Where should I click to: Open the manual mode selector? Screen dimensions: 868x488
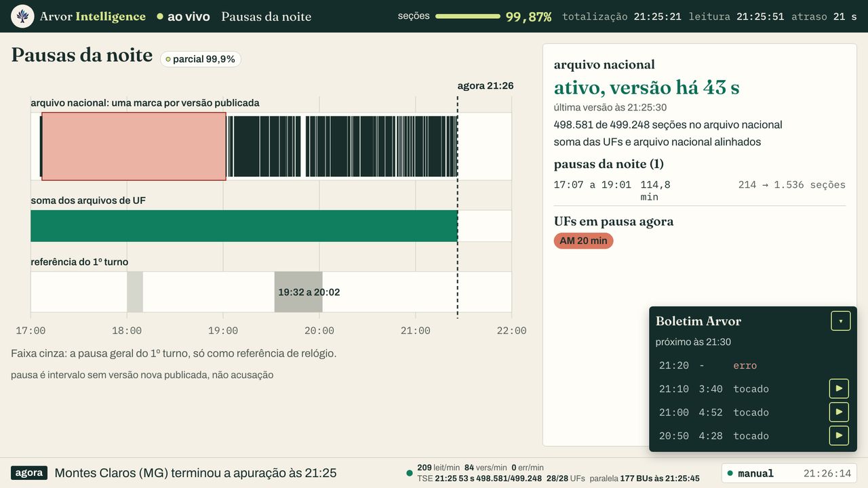[789, 474]
